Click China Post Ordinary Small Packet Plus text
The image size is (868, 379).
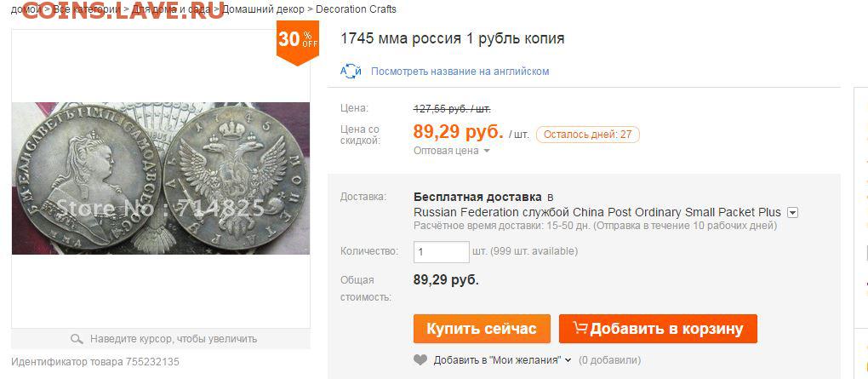click(x=677, y=212)
